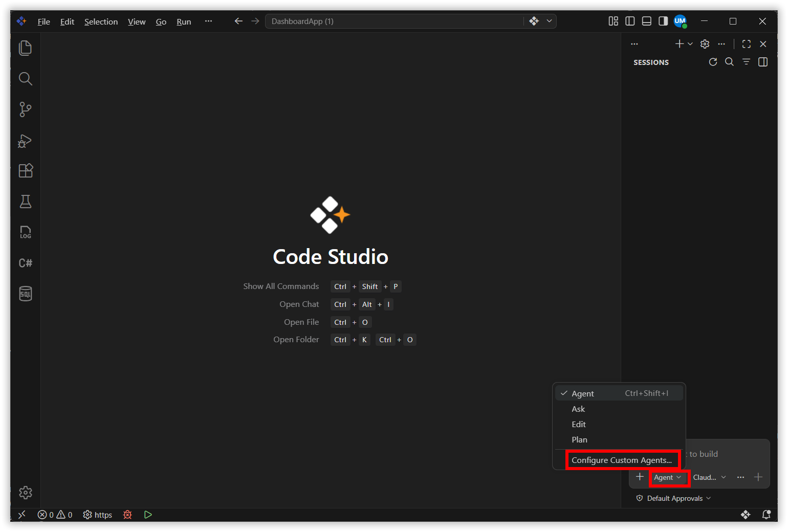The height and width of the screenshot is (532, 788).
Task: Select Agent in the mode list
Action: 619,393
